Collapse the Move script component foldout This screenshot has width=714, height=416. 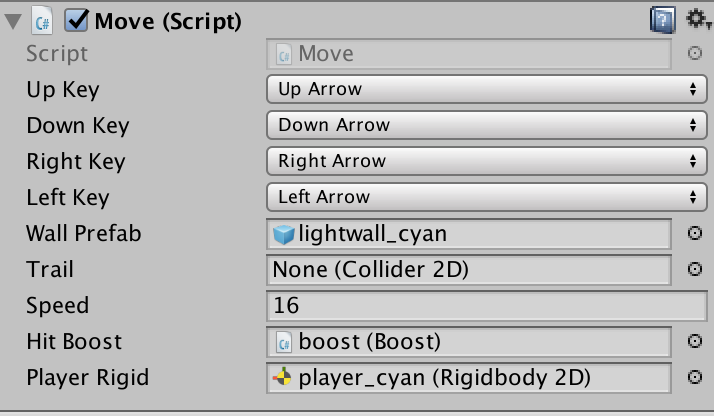point(13,20)
